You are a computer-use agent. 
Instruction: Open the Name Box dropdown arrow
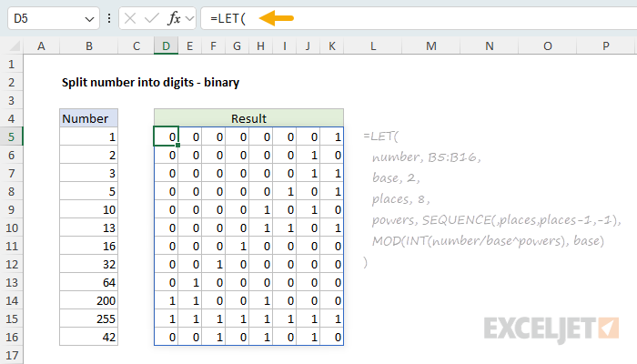coord(89,19)
